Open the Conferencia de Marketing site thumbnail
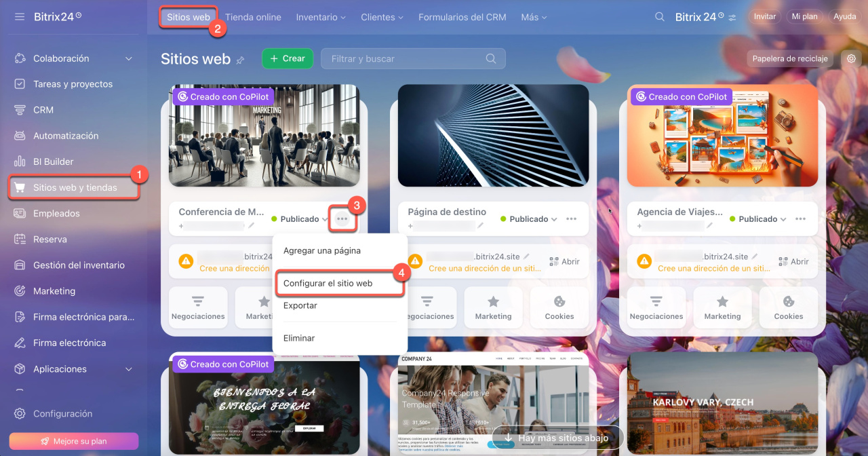 (264, 136)
